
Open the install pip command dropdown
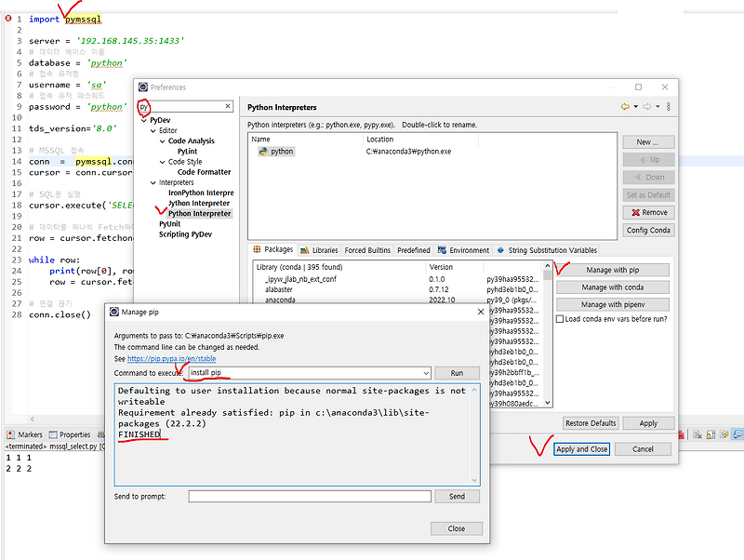428,372
